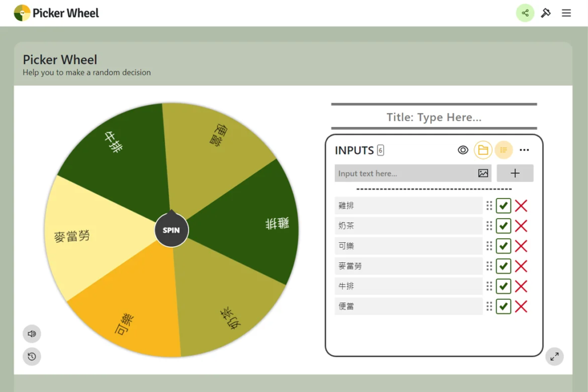
Task: Add a new input with plus button
Action: [x=514, y=173]
